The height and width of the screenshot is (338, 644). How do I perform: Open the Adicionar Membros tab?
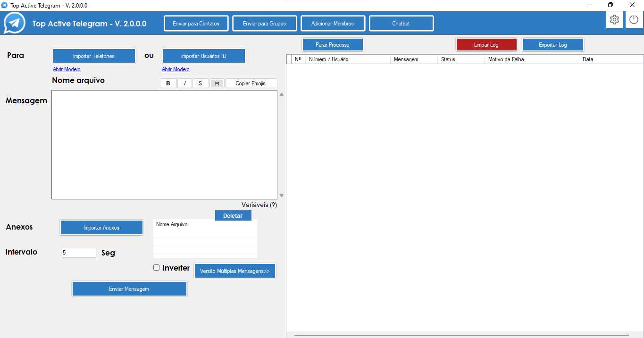pos(333,24)
